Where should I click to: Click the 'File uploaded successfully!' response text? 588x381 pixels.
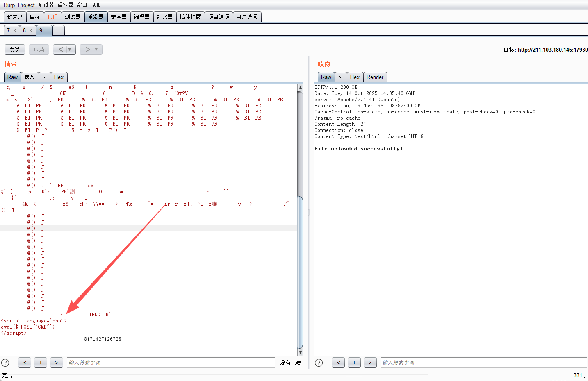(x=358, y=149)
